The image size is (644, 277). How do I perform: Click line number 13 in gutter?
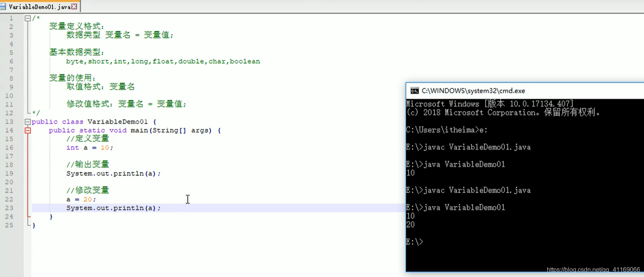[x=9, y=122]
